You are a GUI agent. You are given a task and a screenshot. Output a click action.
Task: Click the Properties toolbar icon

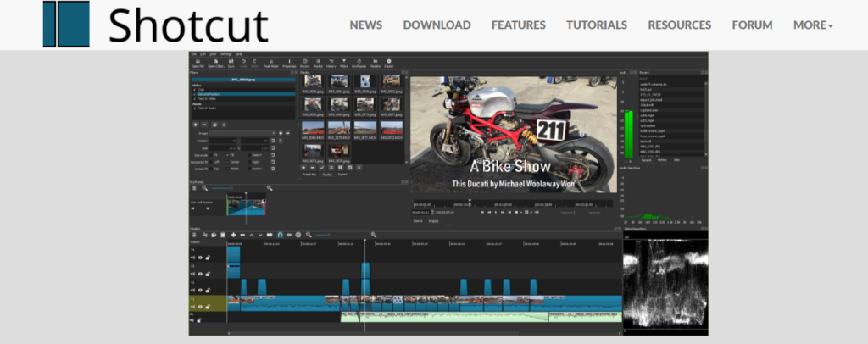coord(289,63)
